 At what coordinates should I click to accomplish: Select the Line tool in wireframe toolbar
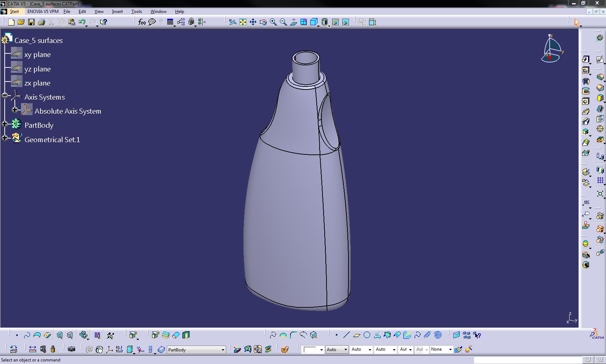(x=346, y=335)
